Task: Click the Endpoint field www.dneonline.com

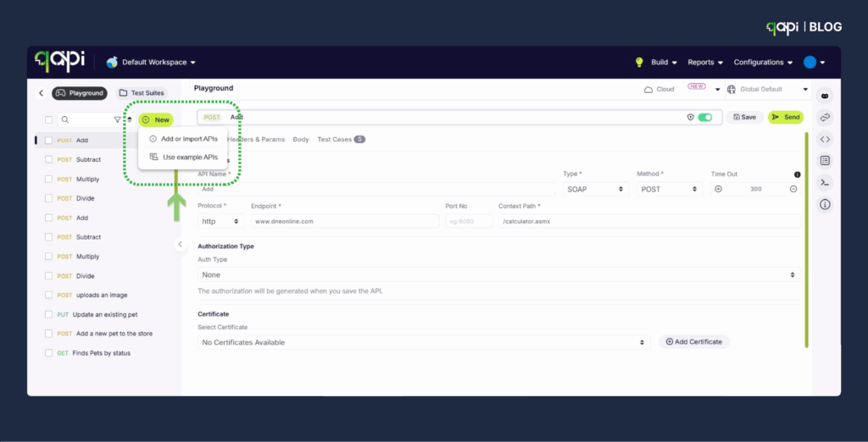Action: tap(345, 221)
